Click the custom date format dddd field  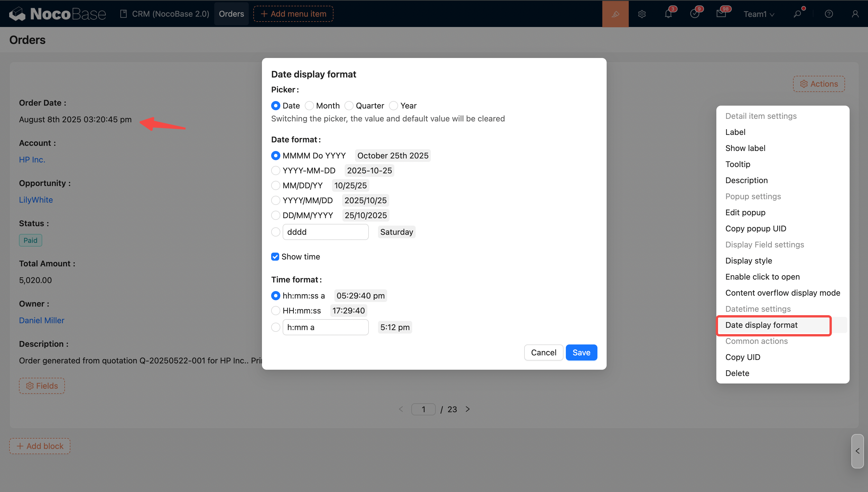(325, 232)
